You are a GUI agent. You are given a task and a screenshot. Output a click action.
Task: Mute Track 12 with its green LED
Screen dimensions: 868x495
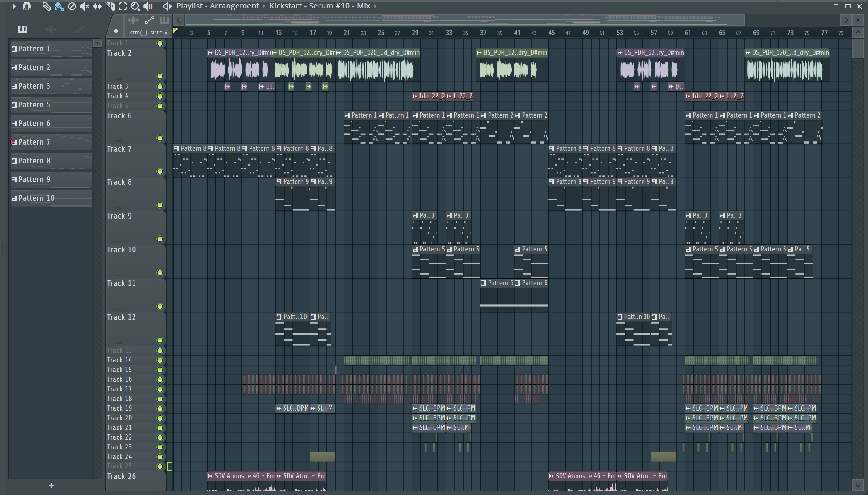(x=160, y=340)
